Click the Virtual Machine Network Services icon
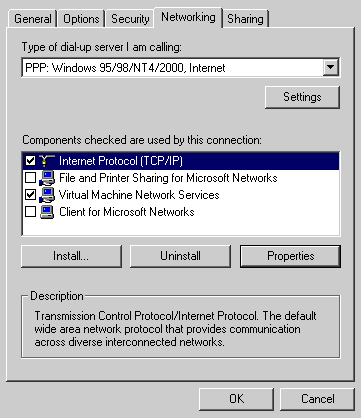Screen dimensions: 361x418 [x=47, y=195]
